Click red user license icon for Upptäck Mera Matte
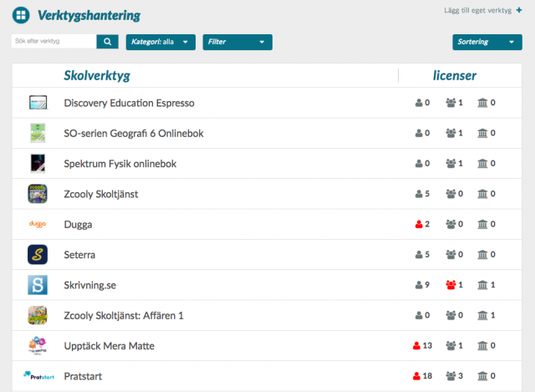This screenshot has height=392, width=535. point(416,345)
